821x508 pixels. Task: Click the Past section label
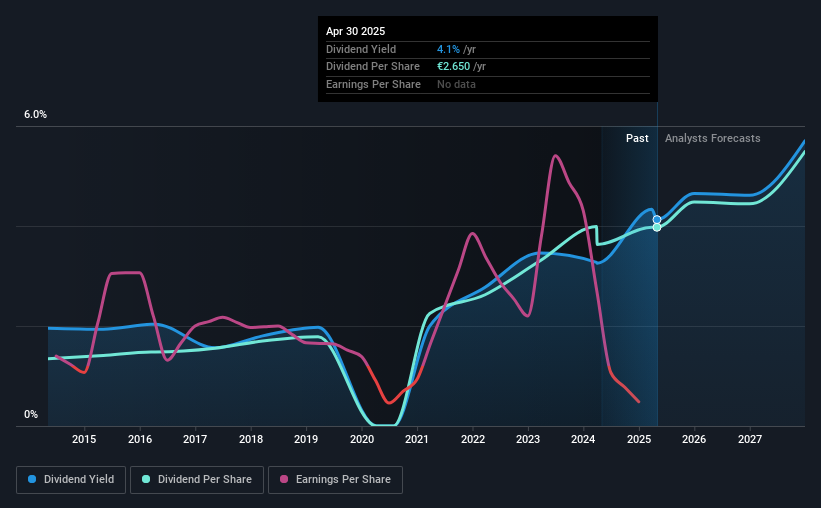[637, 138]
